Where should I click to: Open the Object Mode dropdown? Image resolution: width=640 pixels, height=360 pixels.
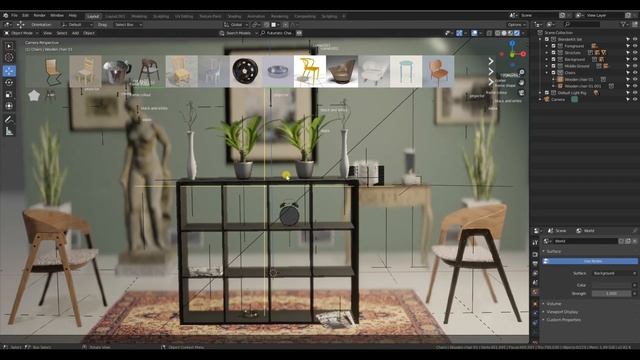[x=21, y=33]
